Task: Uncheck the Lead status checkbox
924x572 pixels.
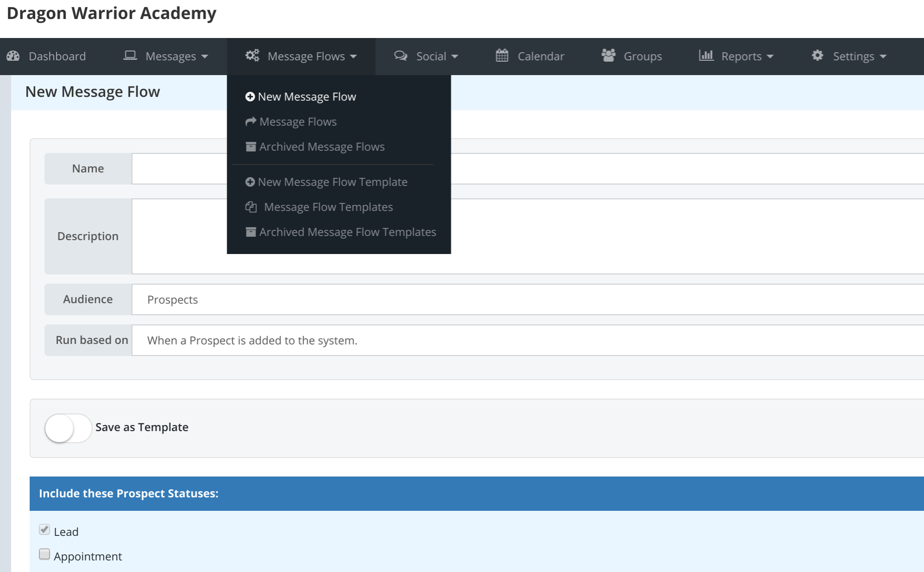Action: tap(44, 530)
